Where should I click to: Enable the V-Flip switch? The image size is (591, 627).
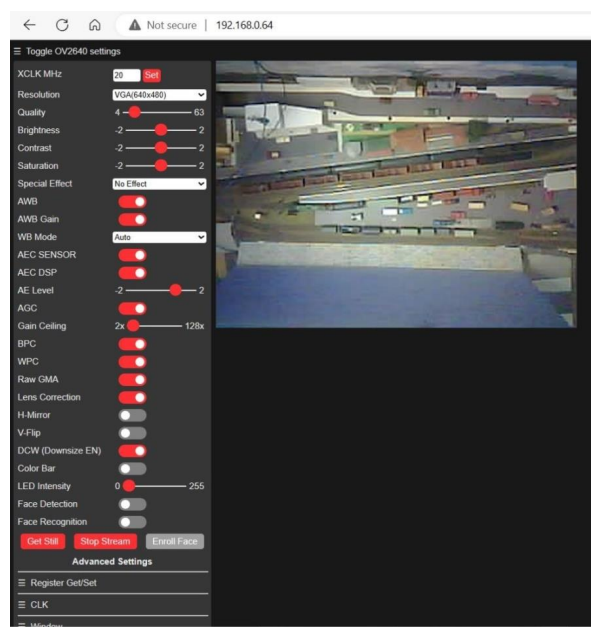point(132,433)
